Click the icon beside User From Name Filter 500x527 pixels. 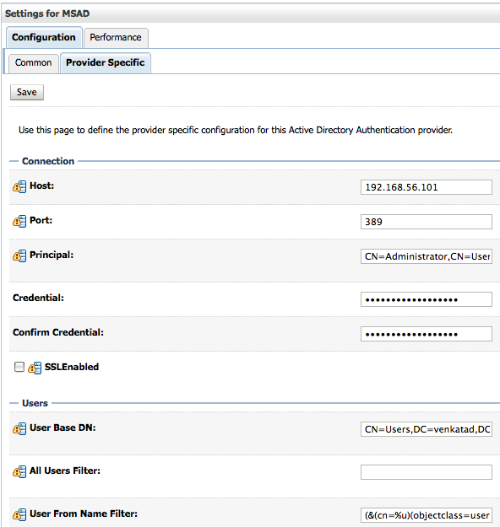(19, 515)
